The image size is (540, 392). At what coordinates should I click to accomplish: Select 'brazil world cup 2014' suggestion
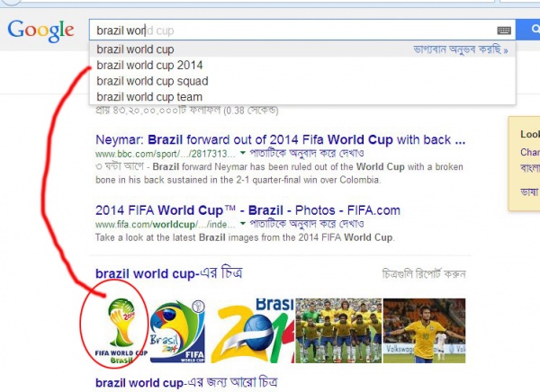tap(149, 65)
